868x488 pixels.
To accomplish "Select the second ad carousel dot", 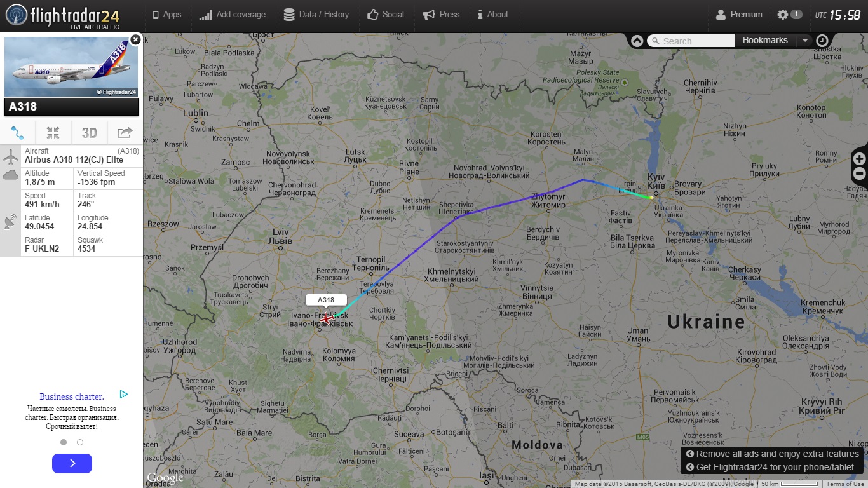I will click(x=80, y=442).
